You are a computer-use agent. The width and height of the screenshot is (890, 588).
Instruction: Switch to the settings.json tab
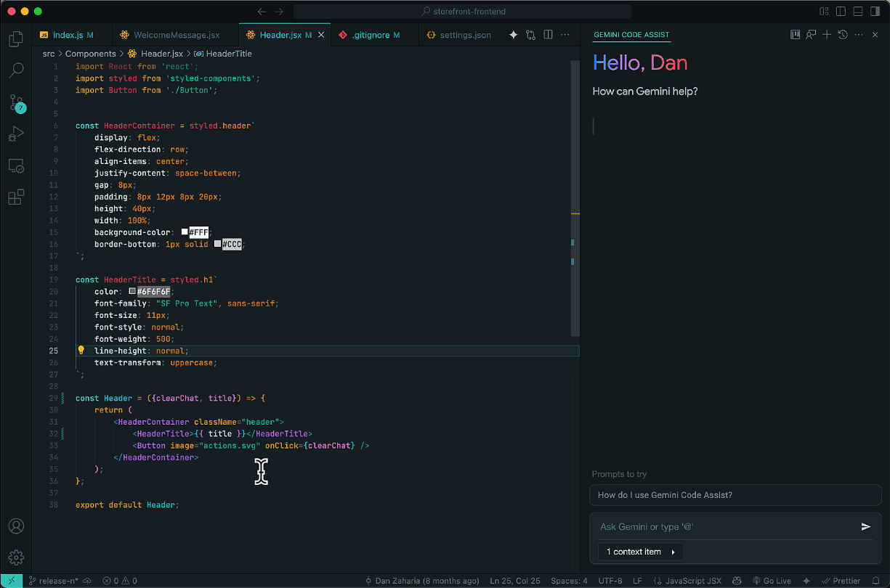pyautogui.click(x=464, y=34)
